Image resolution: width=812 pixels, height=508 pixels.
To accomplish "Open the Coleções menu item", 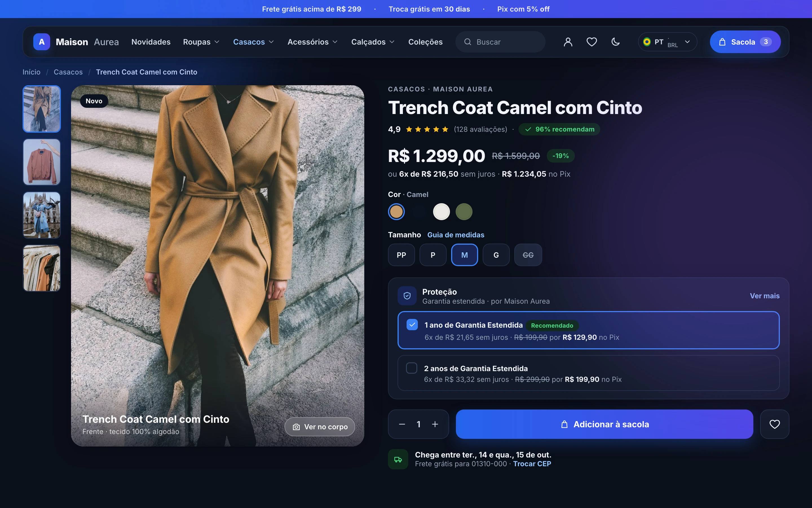I will click(x=425, y=42).
